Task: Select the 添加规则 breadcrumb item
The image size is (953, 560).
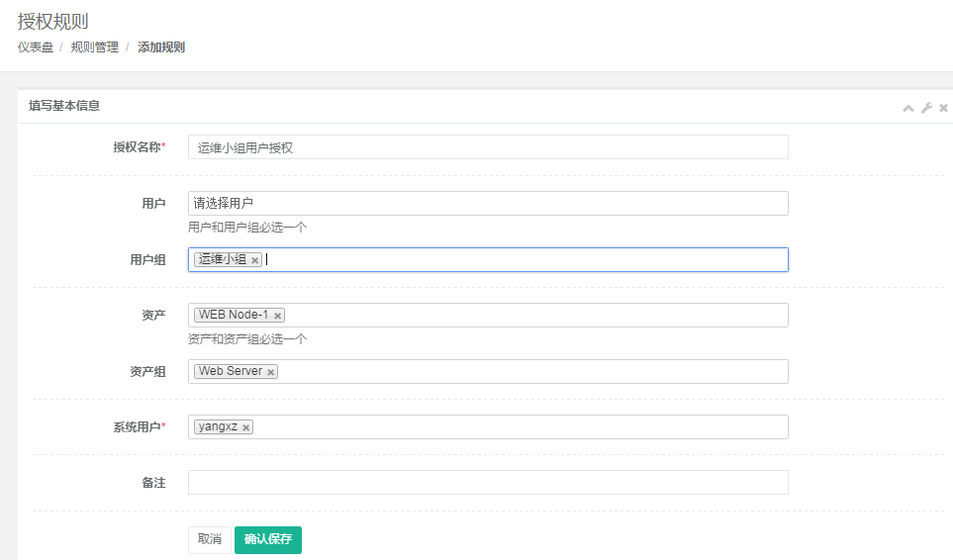Action: click(x=161, y=47)
